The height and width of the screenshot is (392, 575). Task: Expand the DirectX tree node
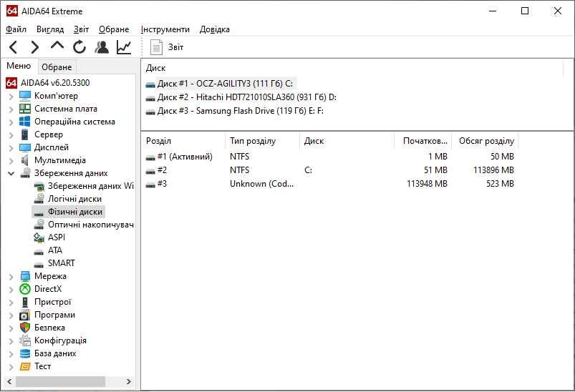pos(11,290)
